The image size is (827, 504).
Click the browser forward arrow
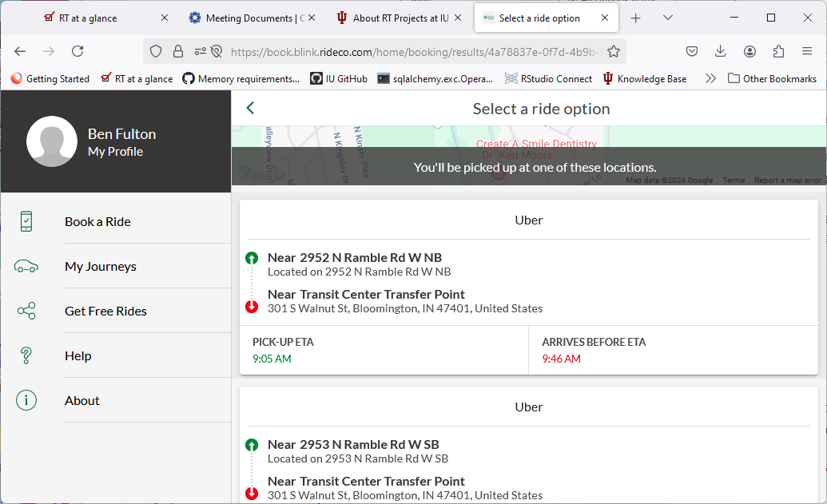pos(49,51)
